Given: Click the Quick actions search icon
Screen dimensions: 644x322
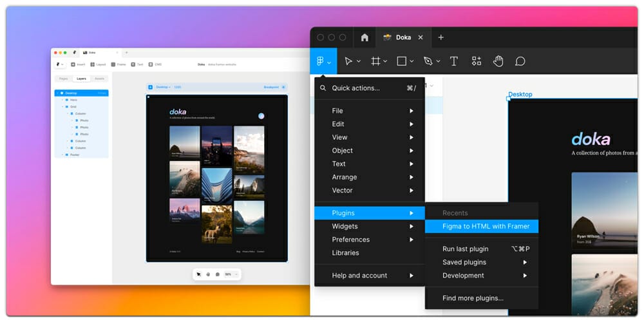Looking at the screenshot, I should point(323,88).
